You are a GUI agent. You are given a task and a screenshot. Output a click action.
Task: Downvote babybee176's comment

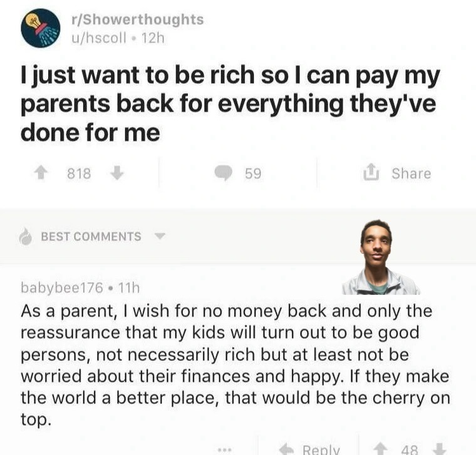441,449
